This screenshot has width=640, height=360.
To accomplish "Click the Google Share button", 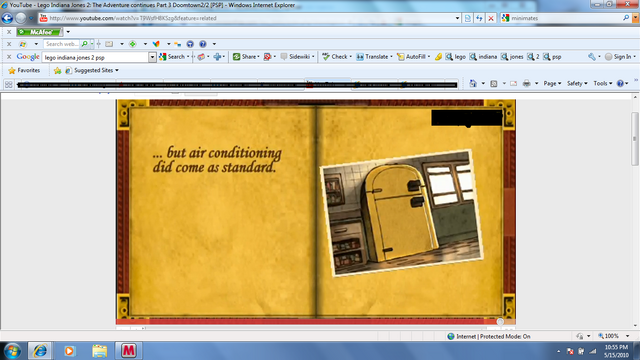I will [245, 57].
